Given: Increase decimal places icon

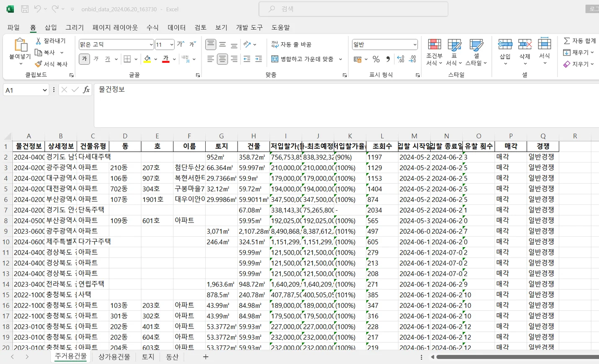Looking at the screenshot, I should (401, 59).
